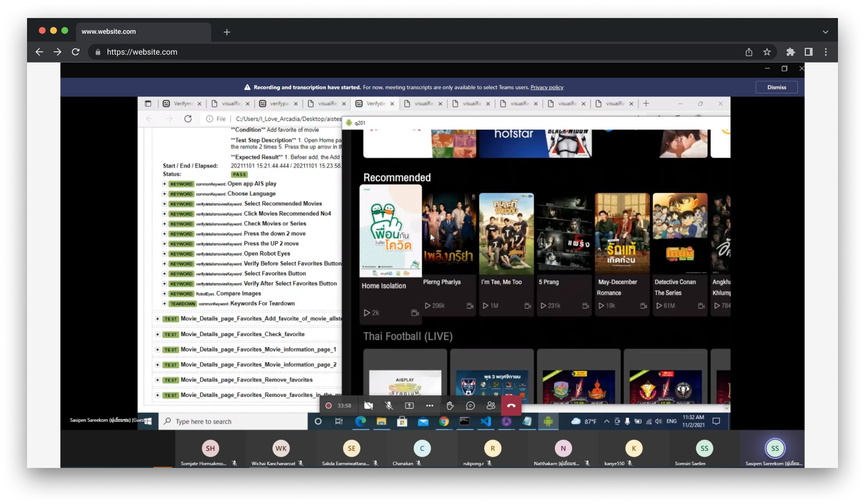Open Home Isolation movie poster
Screen dimensions: 865x504
point(391,231)
